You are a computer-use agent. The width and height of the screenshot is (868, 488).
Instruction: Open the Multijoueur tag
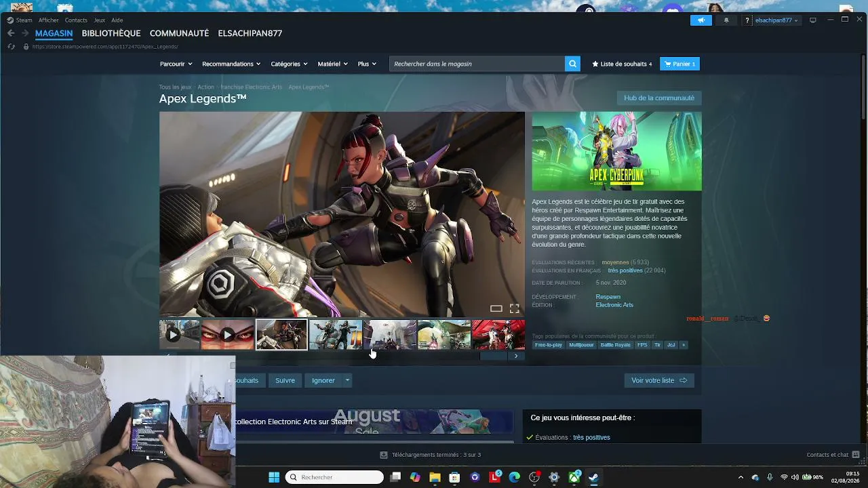point(582,345)
